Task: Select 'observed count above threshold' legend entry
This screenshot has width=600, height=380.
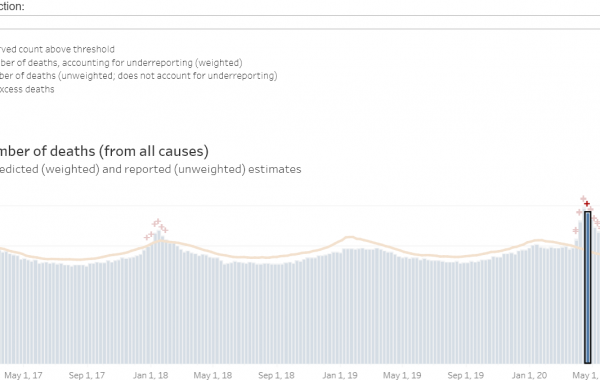Action: [57, 49]
